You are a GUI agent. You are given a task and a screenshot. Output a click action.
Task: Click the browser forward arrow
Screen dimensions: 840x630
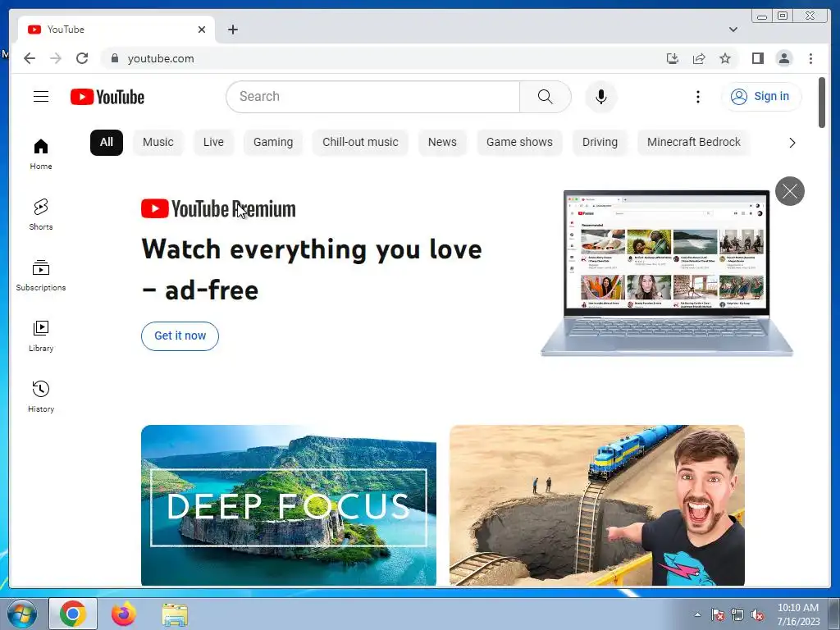(56, 58)
